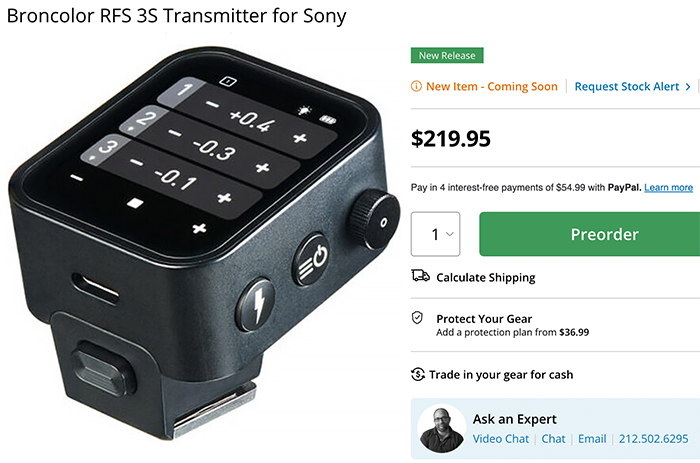Screen dimensions: 700x463
Task: Click the shield Protect Your Gear icon
Action: click(417, 318)
